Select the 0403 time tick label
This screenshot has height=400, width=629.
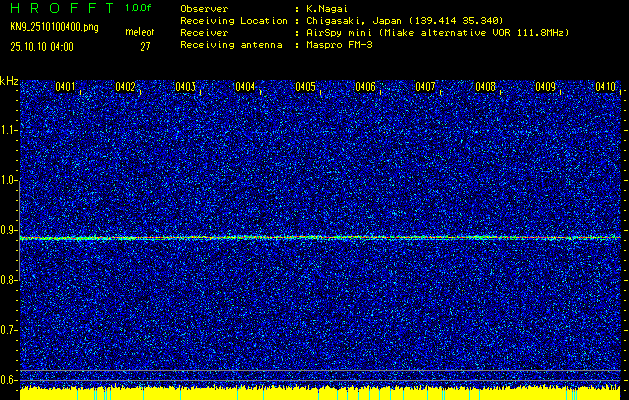[x=186, y=88]
